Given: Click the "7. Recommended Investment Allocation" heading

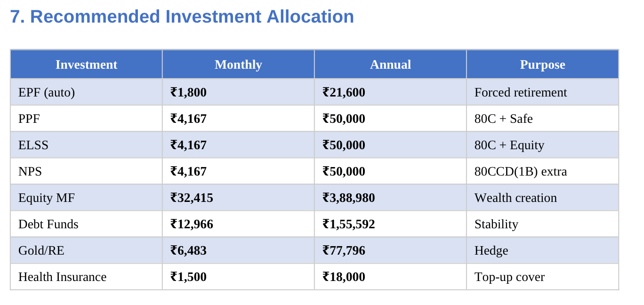Looking at the screenshot, I should point(182,17).
